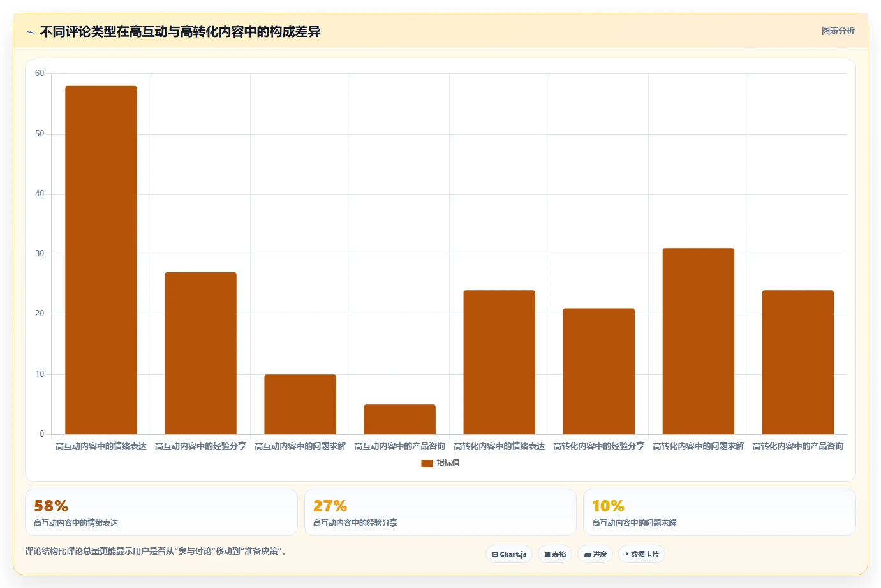Click the x-axis label 高转化内容中的产品咨询
This screenshot has height=588, width=881.
click(797, 446)
